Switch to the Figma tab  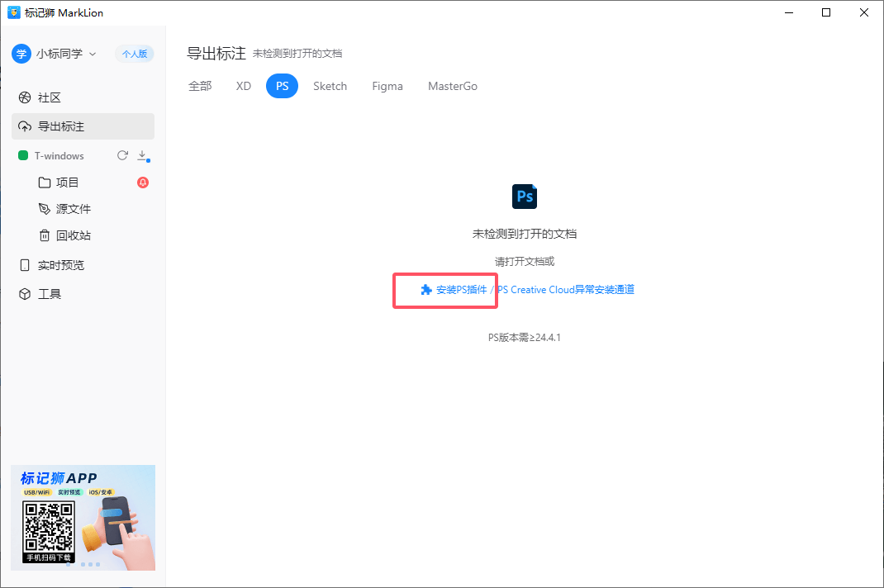[x=387, y=86]
